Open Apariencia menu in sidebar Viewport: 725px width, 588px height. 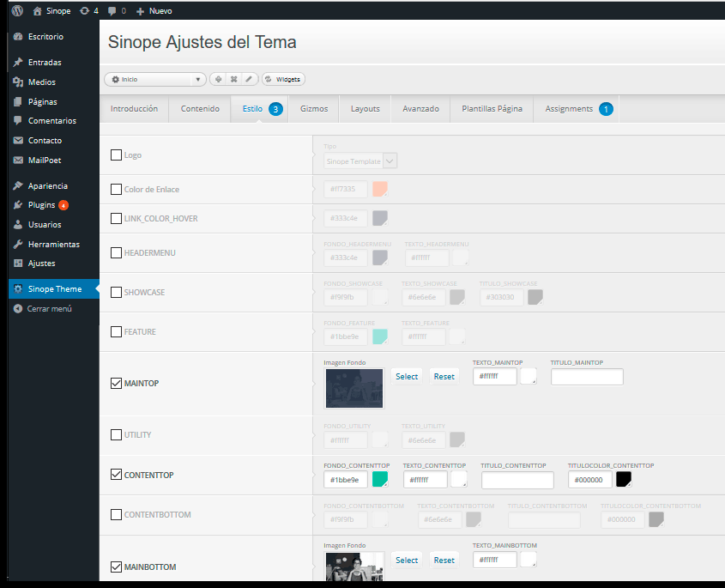pos(48,185)
